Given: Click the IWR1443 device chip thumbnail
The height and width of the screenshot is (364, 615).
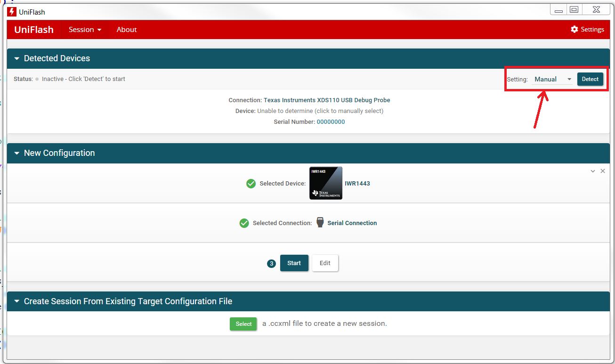Looking at the screenshot, I should [x=326, y=183].
